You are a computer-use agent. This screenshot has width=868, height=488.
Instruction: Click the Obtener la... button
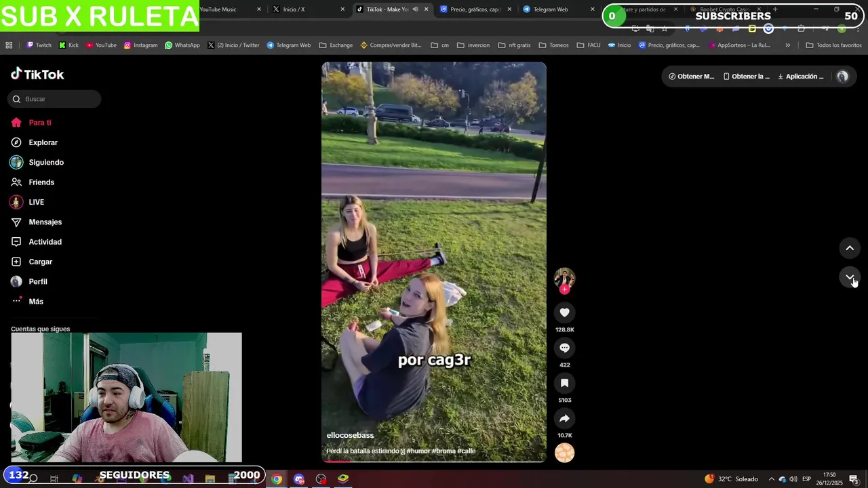pos(746,77)
